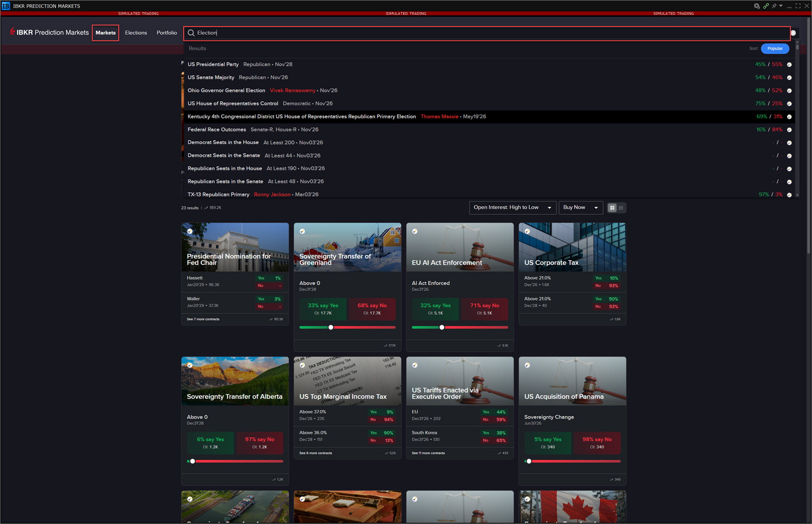Screen dimensions: 812x524
Task: Toggle watch circle for Republican Seats in the Senate
Action: 789,182
